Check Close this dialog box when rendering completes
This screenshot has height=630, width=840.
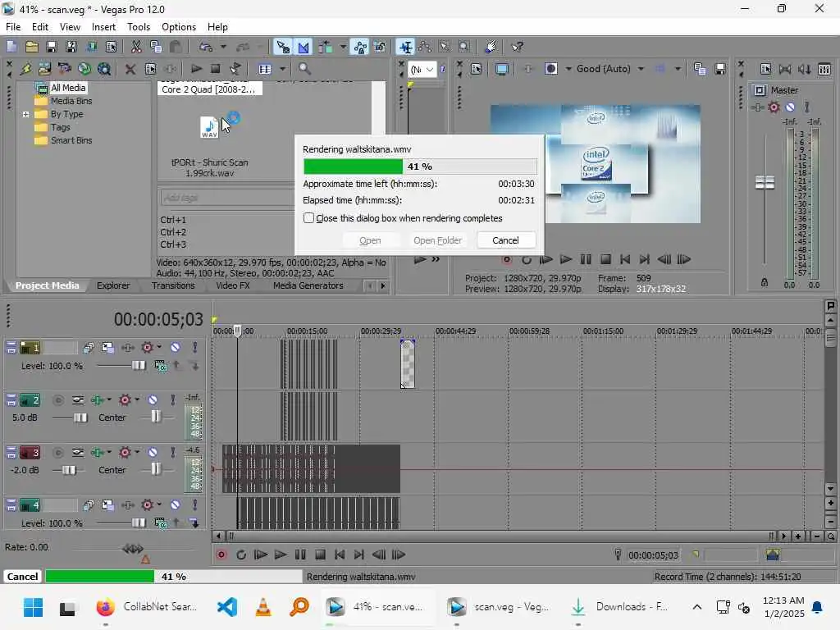click(x=308, y=218)
